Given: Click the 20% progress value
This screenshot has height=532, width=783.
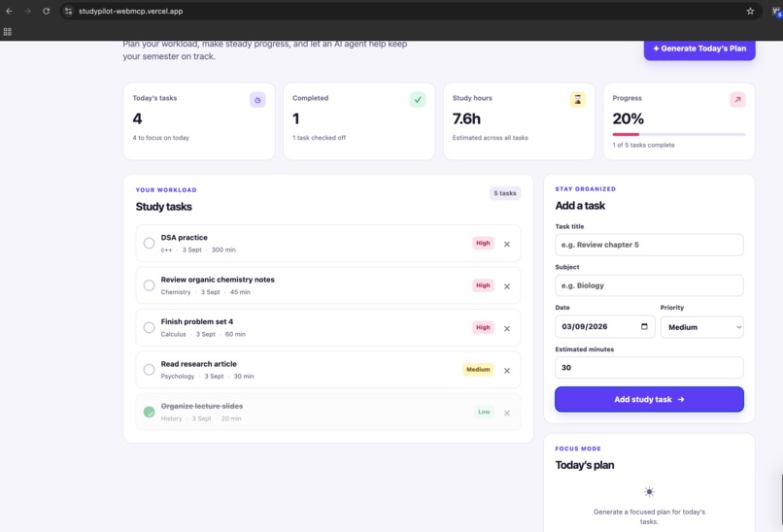Looking at the screenshot, I should 629,118.
